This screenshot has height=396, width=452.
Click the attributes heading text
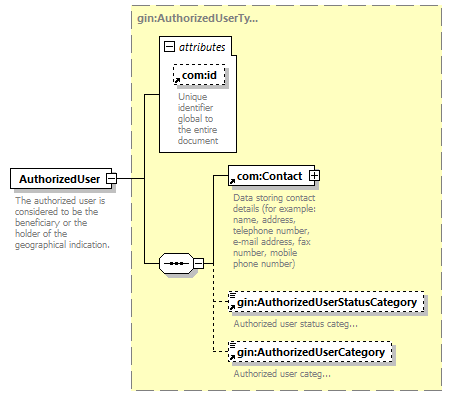[x=202, y=47]
